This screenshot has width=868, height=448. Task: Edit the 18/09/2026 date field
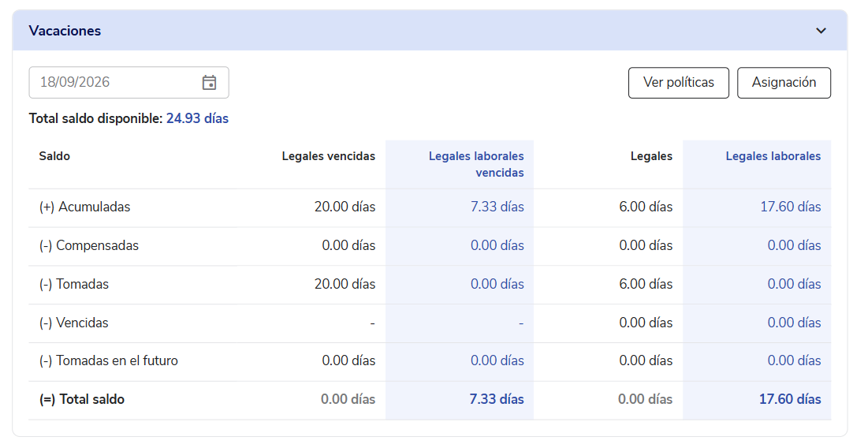pyautogui.click(x=129, y=83)
